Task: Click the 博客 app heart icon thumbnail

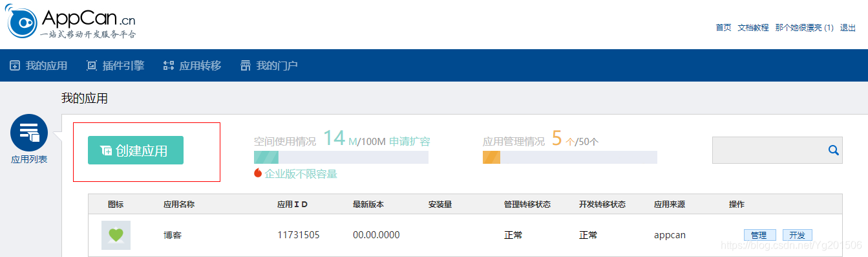Action: tap(116, 235)
